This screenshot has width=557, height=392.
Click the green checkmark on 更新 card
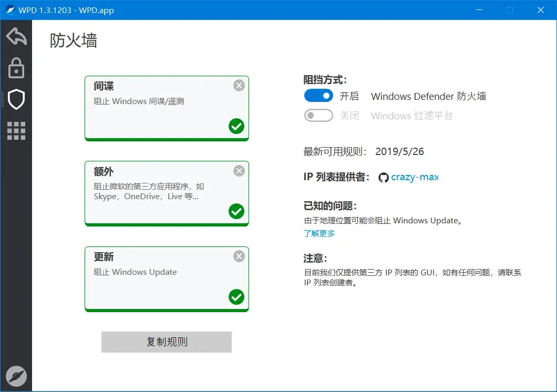tap(236, 297)
